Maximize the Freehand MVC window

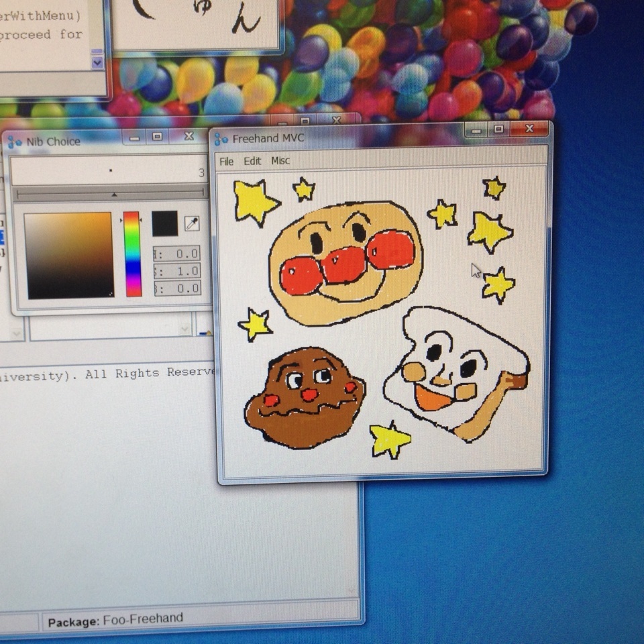point(498,129)
